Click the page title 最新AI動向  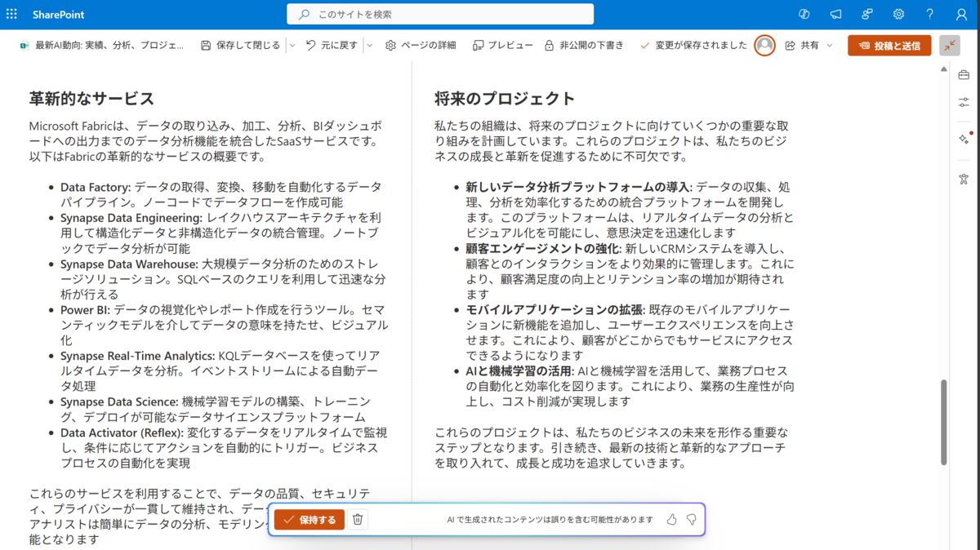[109, 46]
